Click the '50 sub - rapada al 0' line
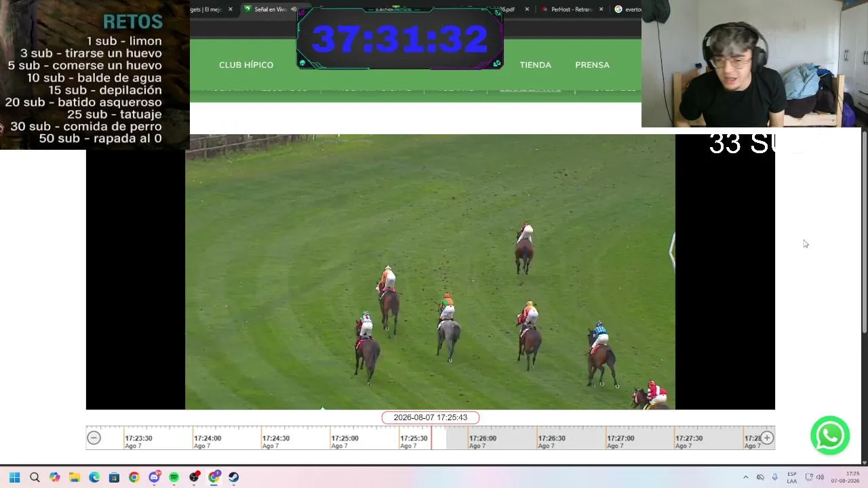 point(100,138)
